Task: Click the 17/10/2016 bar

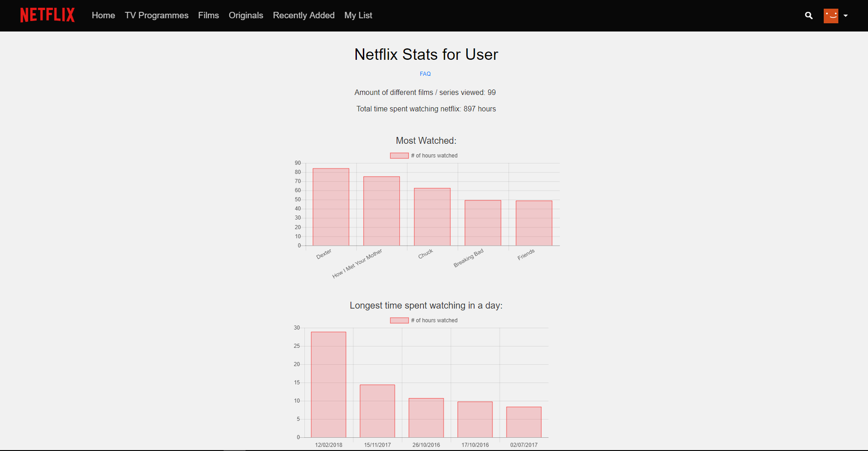Action: click(475, 420)
